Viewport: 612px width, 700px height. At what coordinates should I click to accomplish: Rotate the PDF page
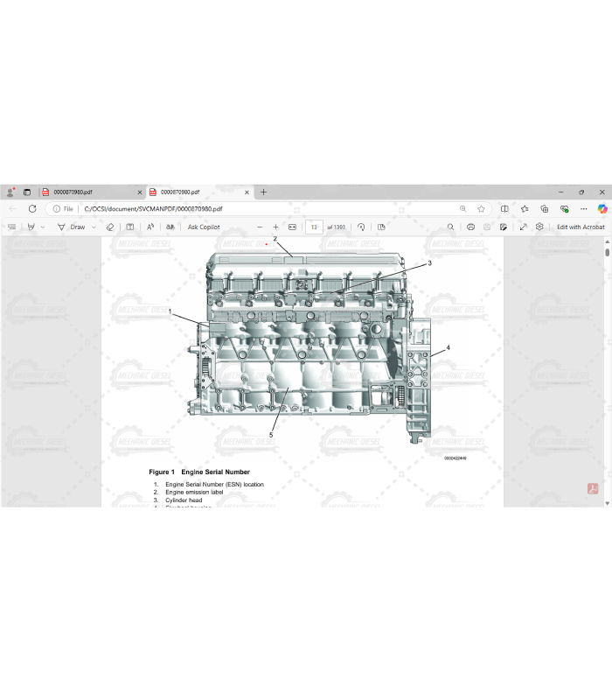pos(361,227)
